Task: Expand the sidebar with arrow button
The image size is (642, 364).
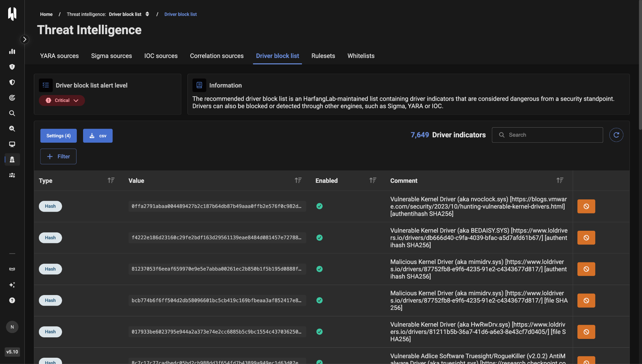Action: click(24, 39)
